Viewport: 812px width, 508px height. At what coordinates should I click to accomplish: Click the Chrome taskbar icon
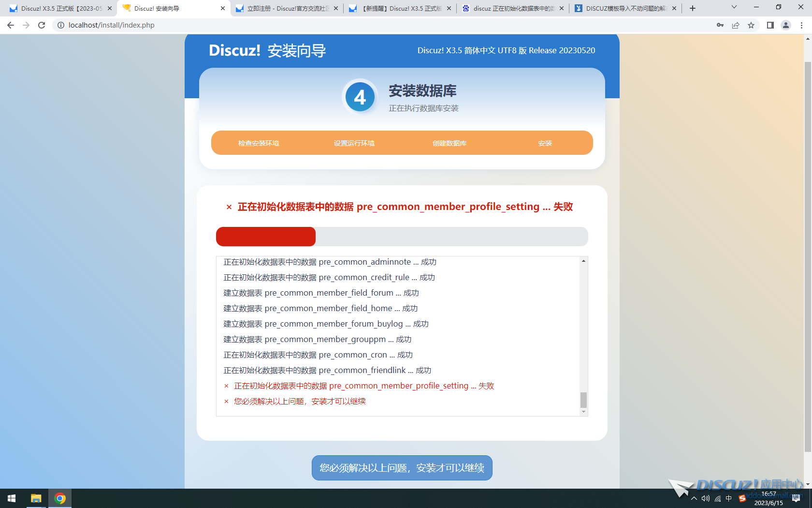60,498
